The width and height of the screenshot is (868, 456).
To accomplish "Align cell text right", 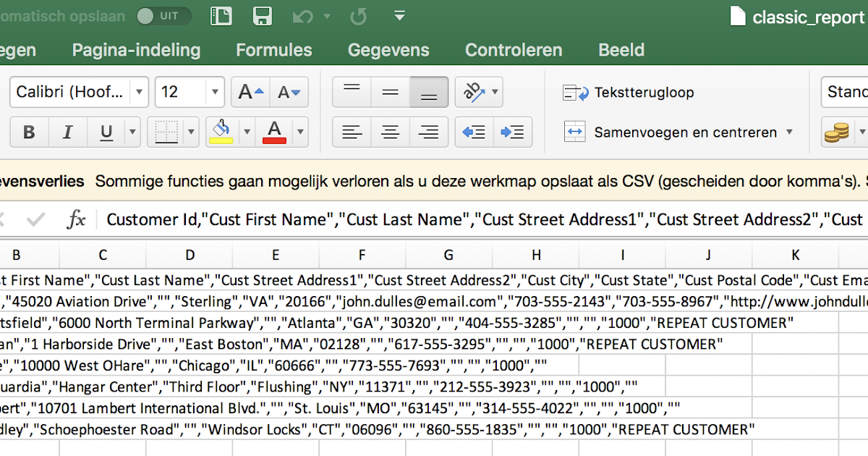I will (429, 132).
